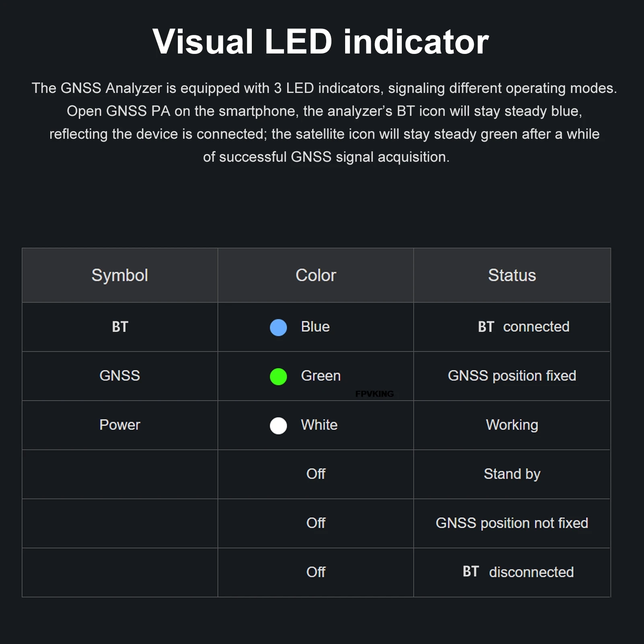Select the GNSS symbol cell
The height and width of the screenshot is (644, 644).
coord(120,376)
